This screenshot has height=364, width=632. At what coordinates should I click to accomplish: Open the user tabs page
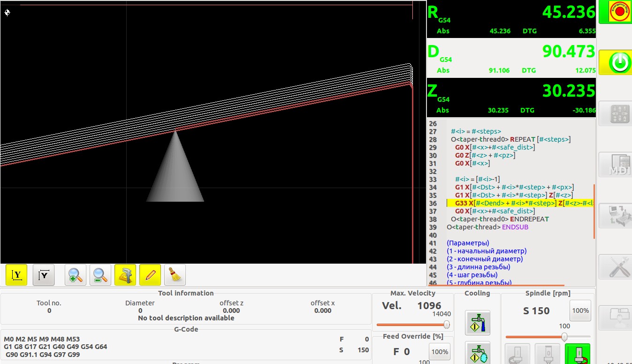[615, 317]
